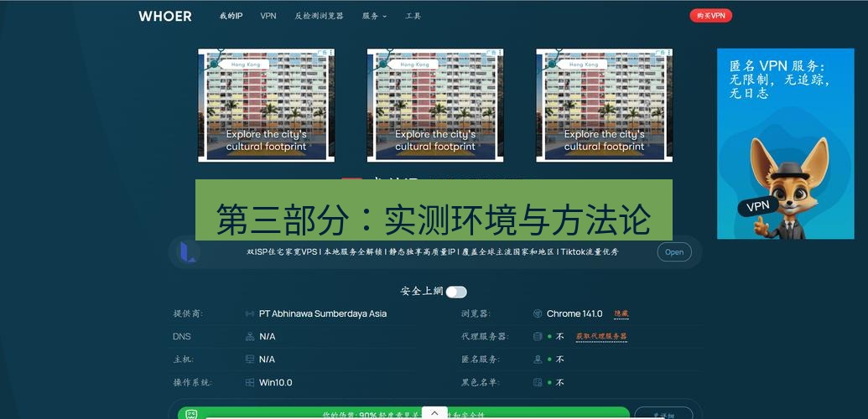Click the 不 value in the 匿名服务 row

point(559,360)
